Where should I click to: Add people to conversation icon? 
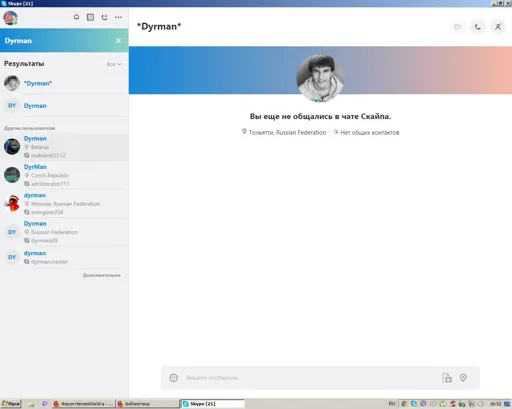498,27
